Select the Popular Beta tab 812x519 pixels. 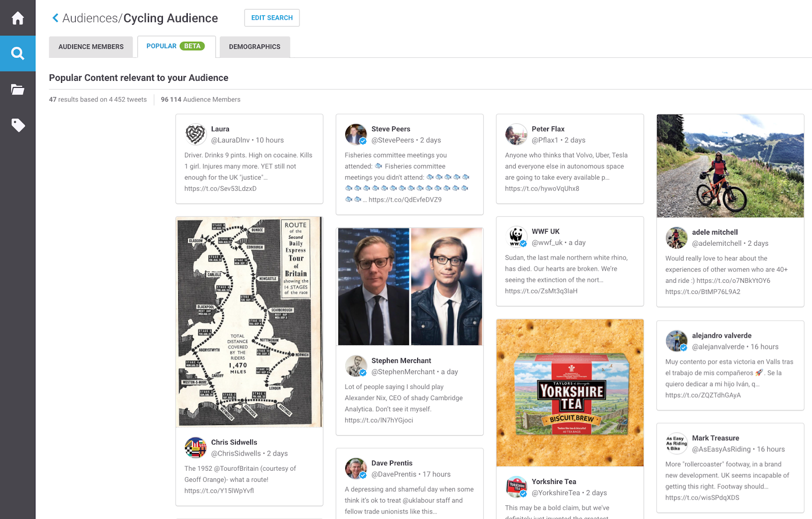tap(176, 46)
